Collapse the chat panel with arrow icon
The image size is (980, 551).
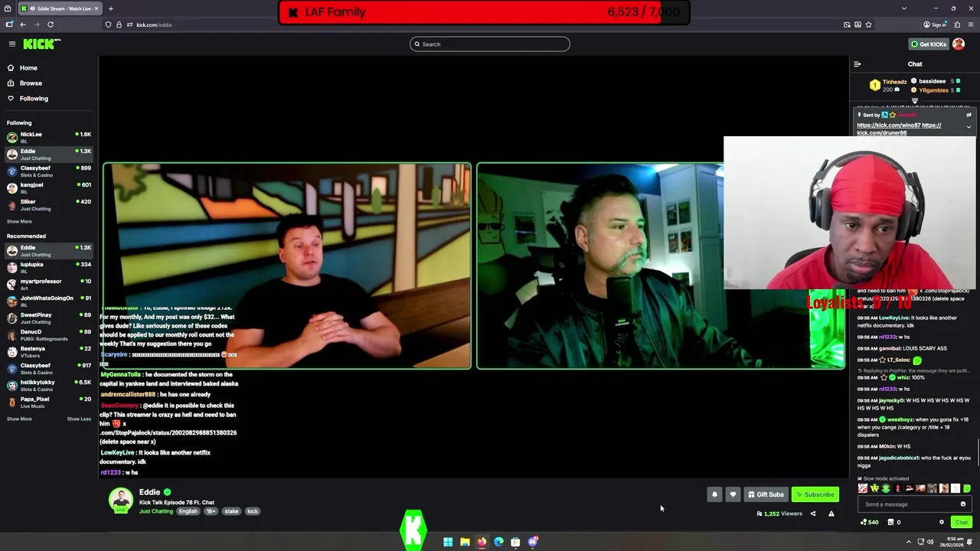(857, 64)
